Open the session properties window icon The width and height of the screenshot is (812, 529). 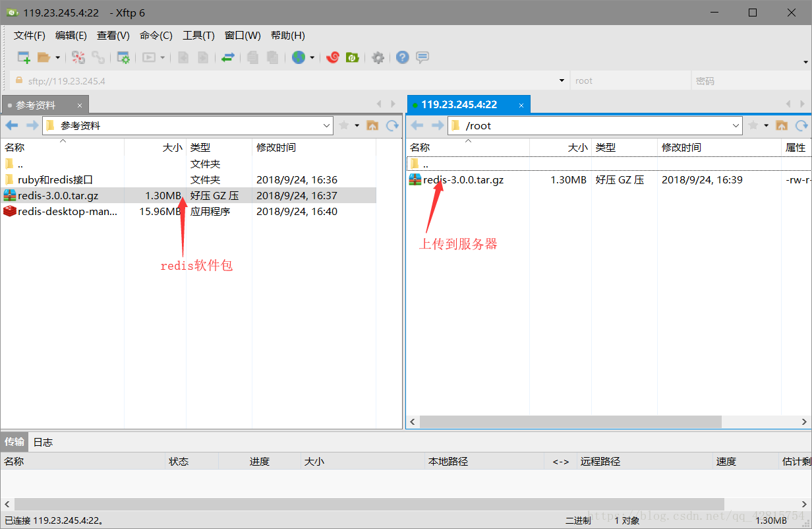coord(123,57)
